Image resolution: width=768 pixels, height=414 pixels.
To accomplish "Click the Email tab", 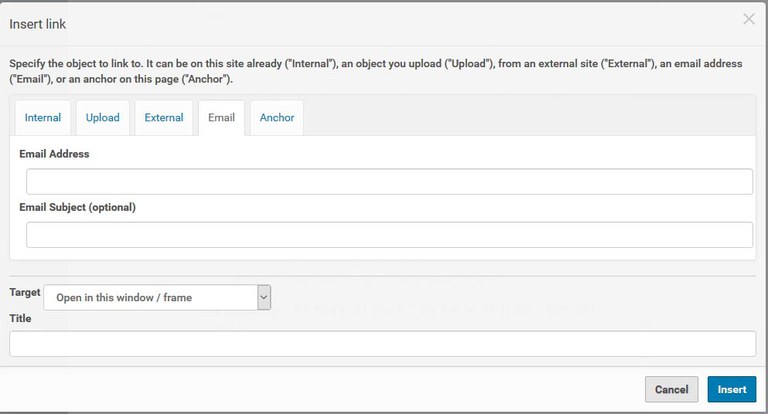I will click(221, 118).
